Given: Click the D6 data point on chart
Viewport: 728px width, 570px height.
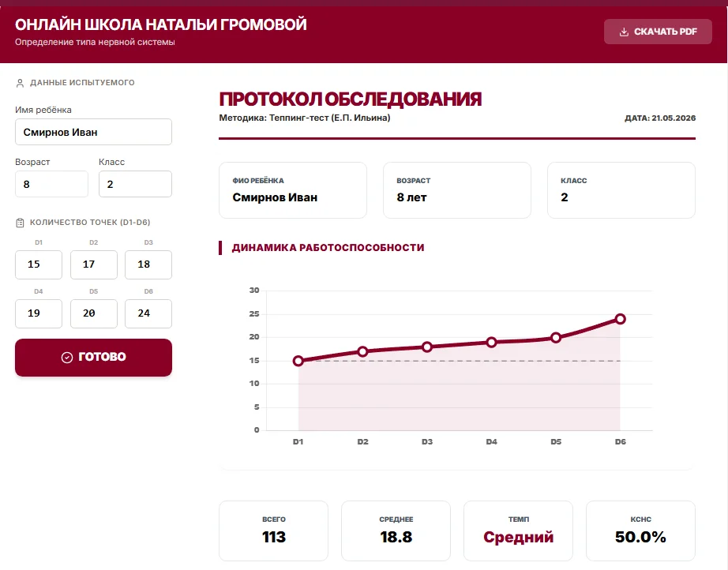Looking at the screenshot, I should pos(621,319).
